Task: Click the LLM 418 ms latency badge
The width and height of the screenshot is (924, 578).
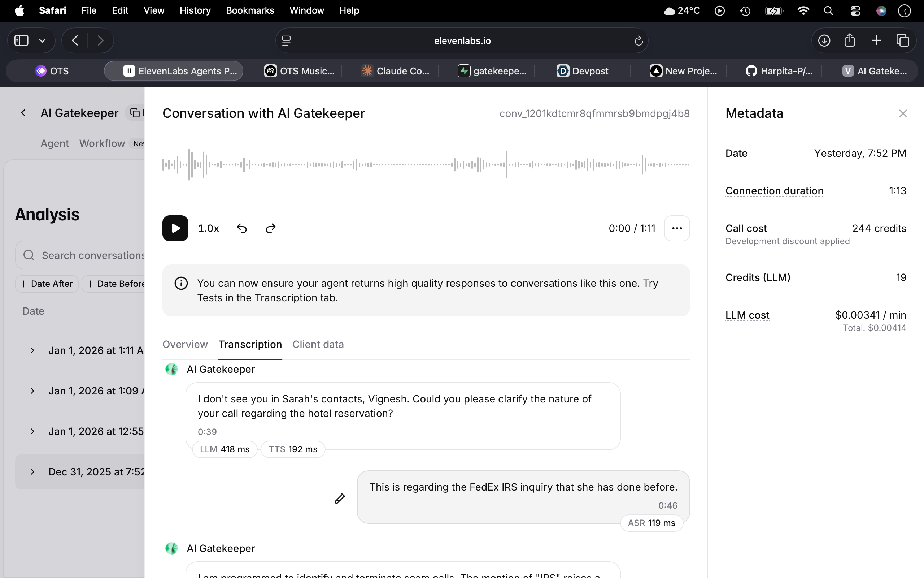Action: 225,449
